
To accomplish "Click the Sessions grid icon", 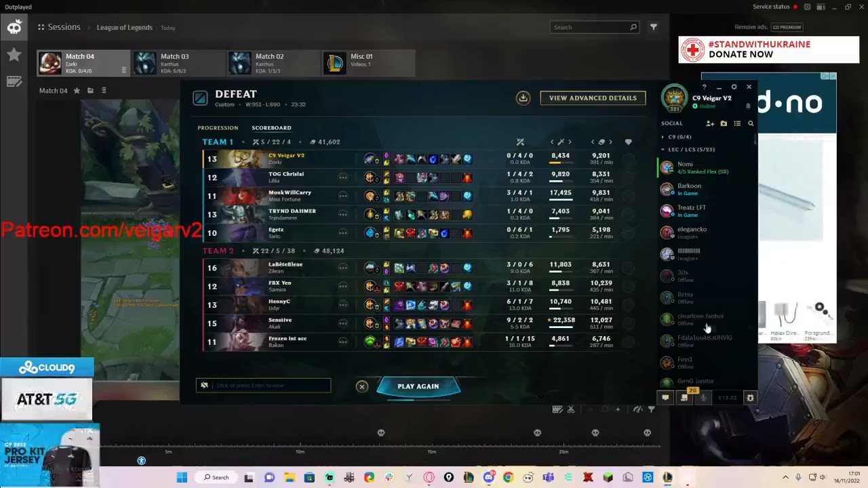I will 41,27.
